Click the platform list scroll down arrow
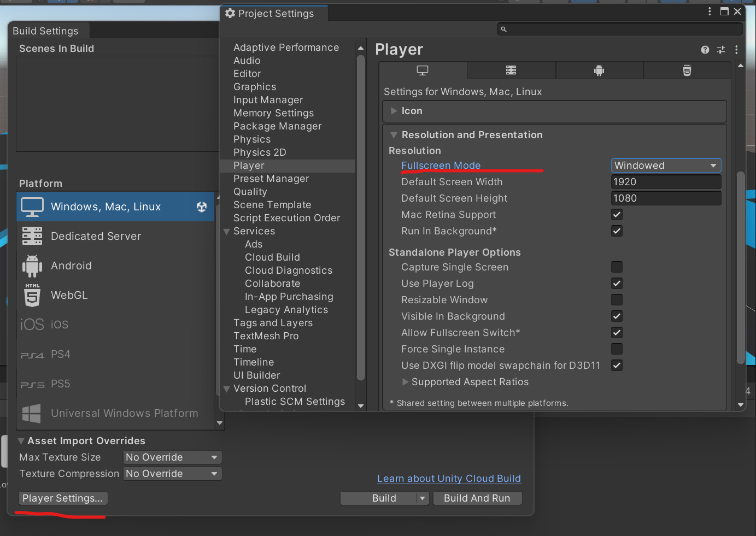Screen dimensions: 756x536 pos(220,423)
